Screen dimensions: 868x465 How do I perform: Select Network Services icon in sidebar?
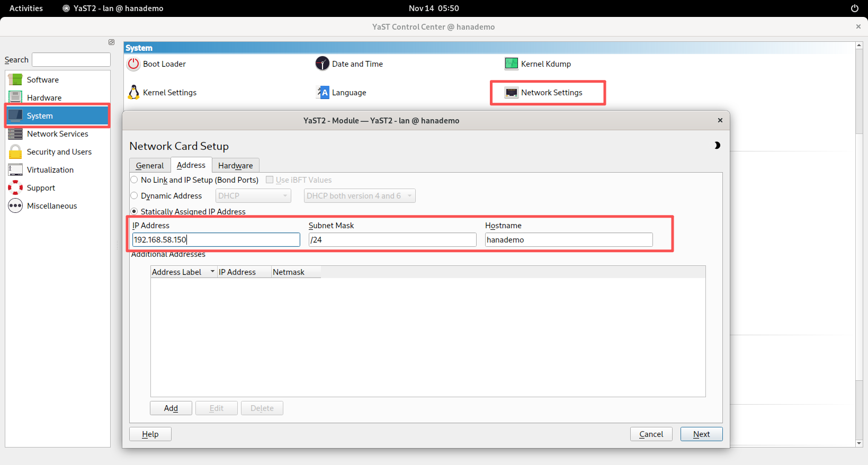point(15,133)
